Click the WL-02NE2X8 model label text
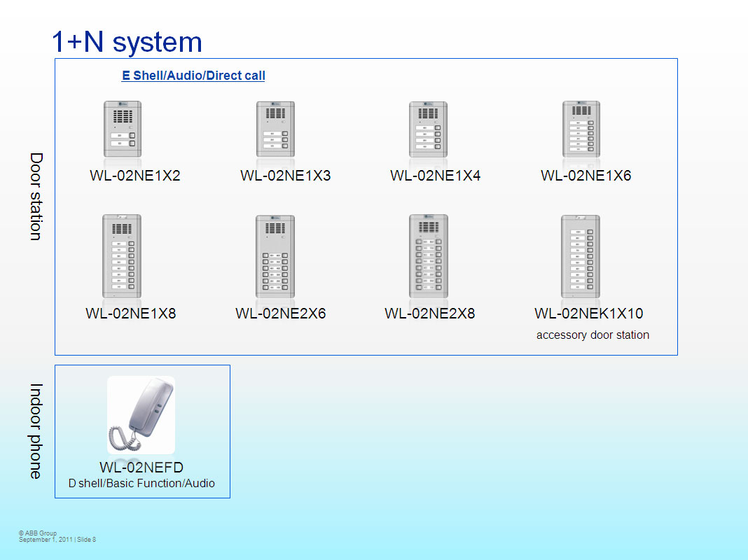Screen dimensions: 748x560 coord(430,313)
